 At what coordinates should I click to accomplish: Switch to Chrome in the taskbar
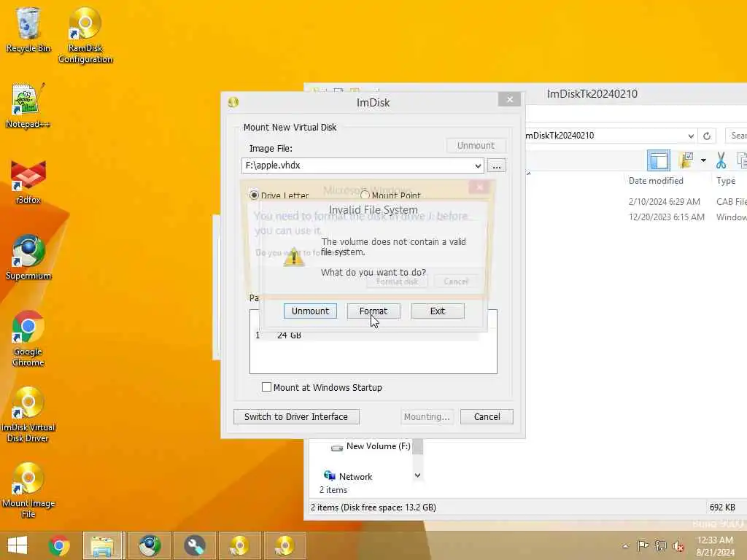(59, 545)
